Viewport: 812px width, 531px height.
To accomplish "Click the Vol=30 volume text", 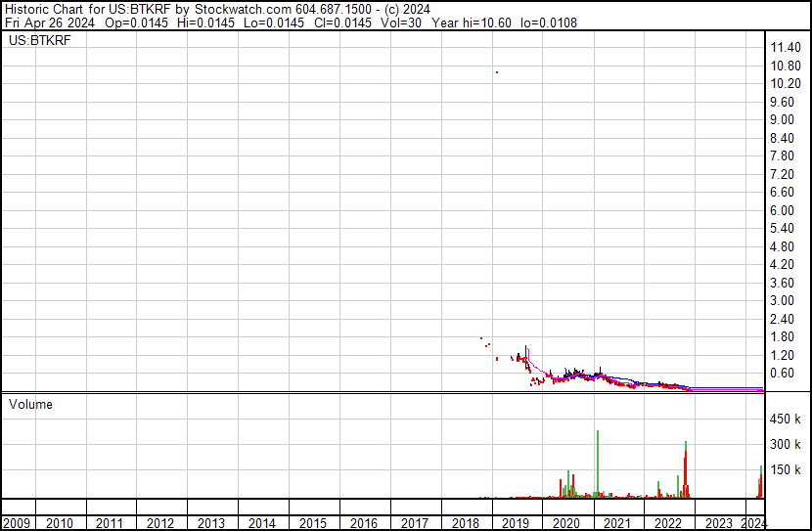I will (x=401, y=23).
